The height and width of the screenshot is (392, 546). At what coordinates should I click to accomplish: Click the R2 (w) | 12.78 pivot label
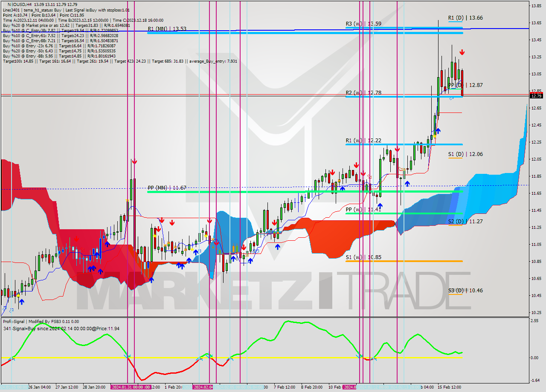coord(363,93)
